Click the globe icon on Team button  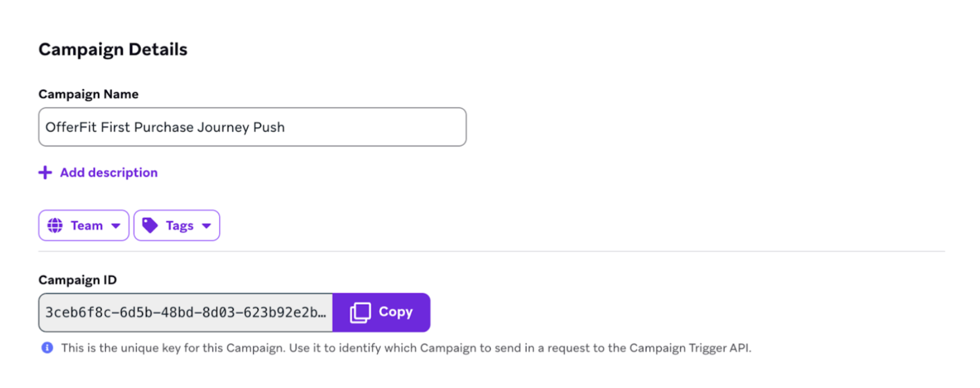pos(55,226)
